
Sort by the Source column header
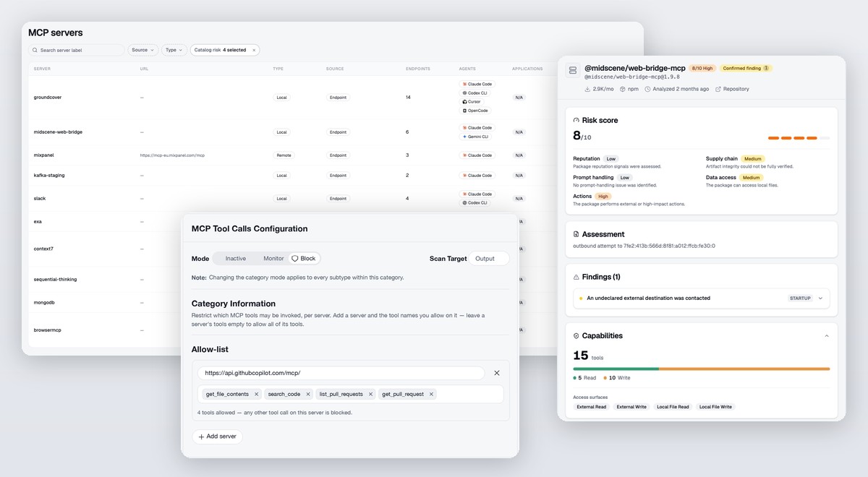click(x=335, y=69)
